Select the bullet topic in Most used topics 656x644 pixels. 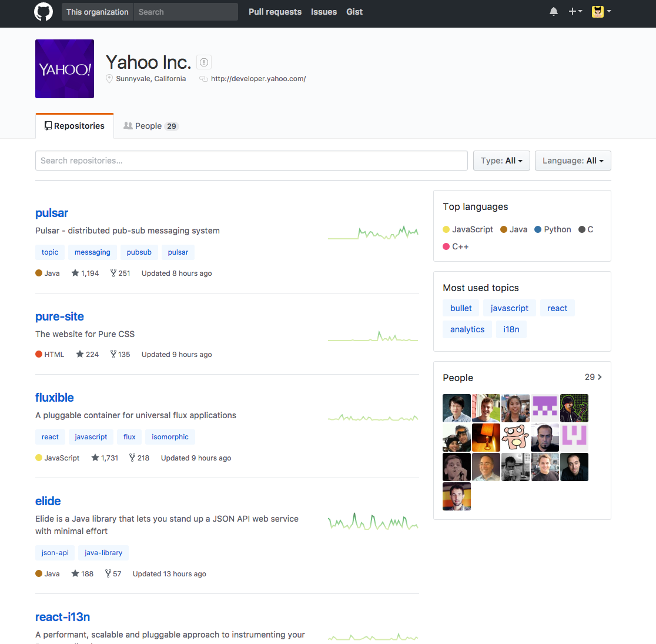461,308
